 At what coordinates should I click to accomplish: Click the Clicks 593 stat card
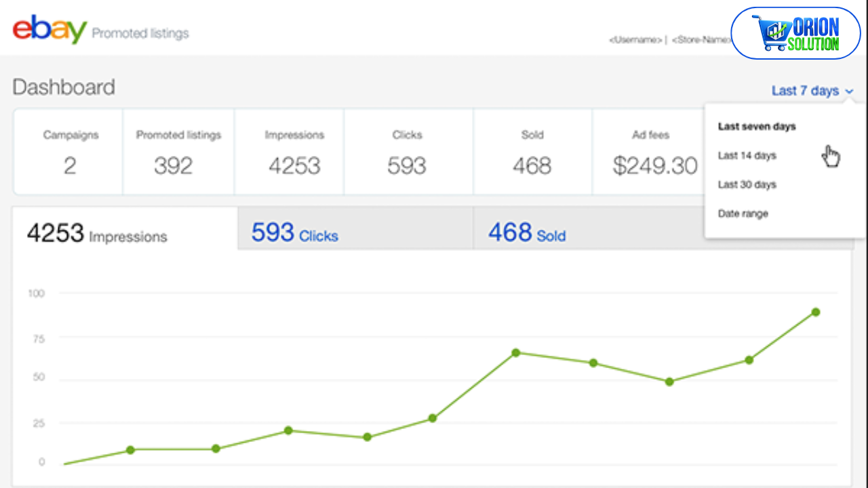click(x=409, y=152)
